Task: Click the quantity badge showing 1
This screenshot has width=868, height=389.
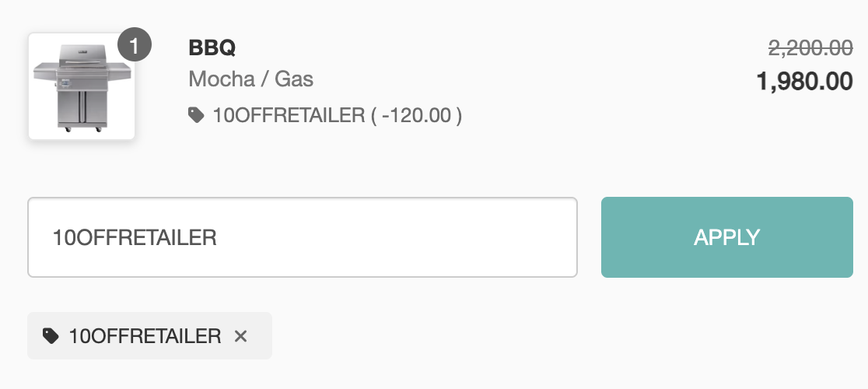Action: [134, 46]
